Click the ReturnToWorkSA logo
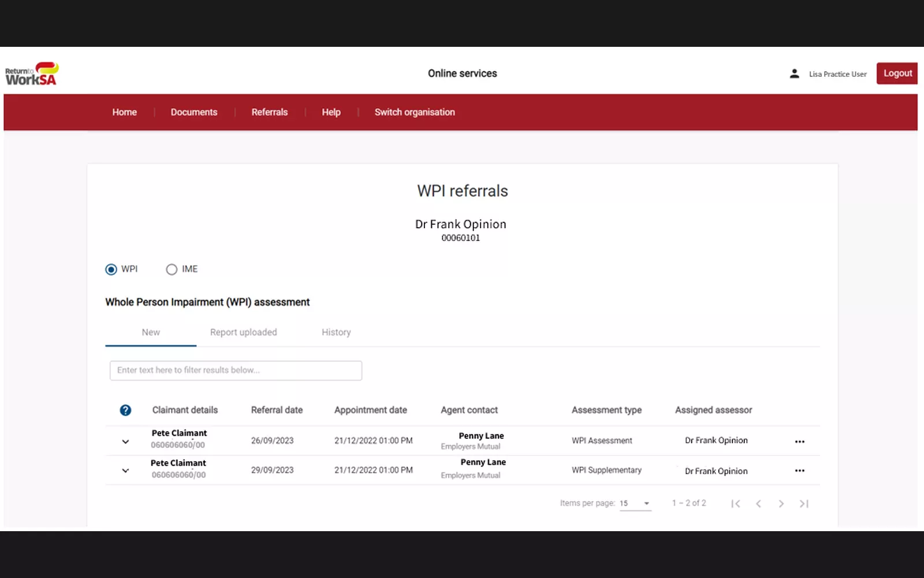Viewport: 924px width, 578px height. [x=32, y=74]
